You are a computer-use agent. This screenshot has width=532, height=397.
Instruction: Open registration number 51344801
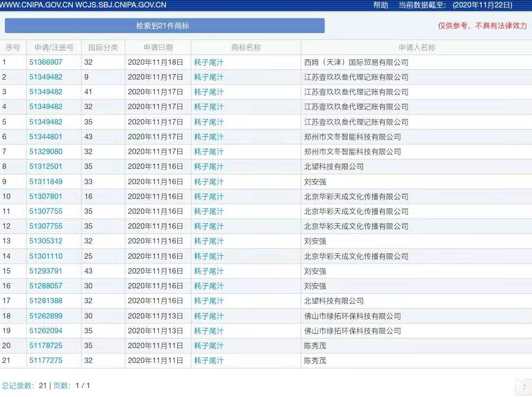point(46,137)
